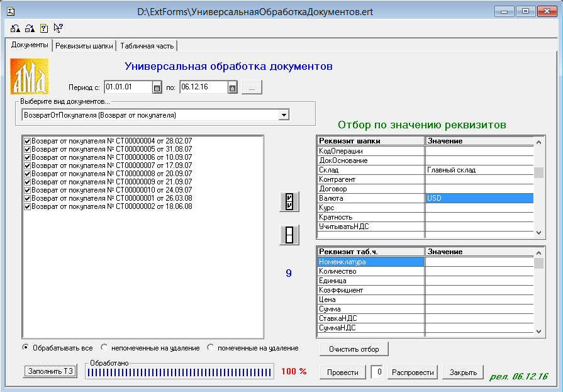Image resolution: width=563 pixels, height=392 pixels.
Task: Open the 'Табличная часть' tab
Action: click(x=147, y=46)
